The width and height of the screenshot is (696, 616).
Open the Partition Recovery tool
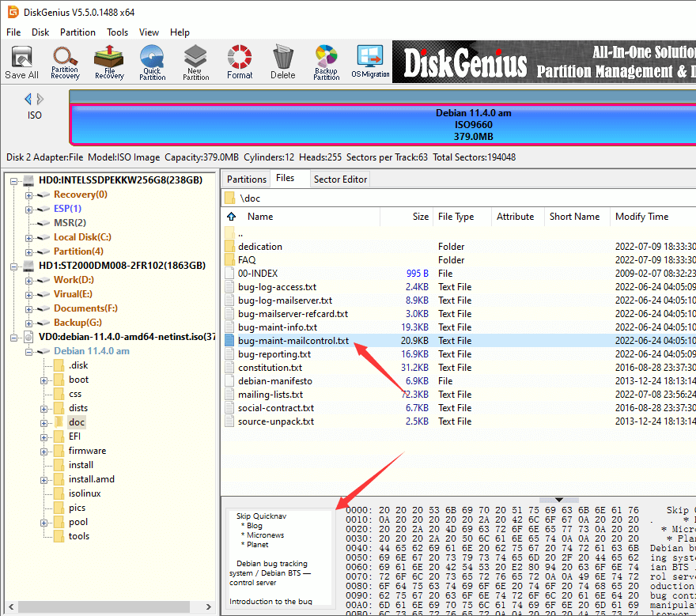coord(65,62)
